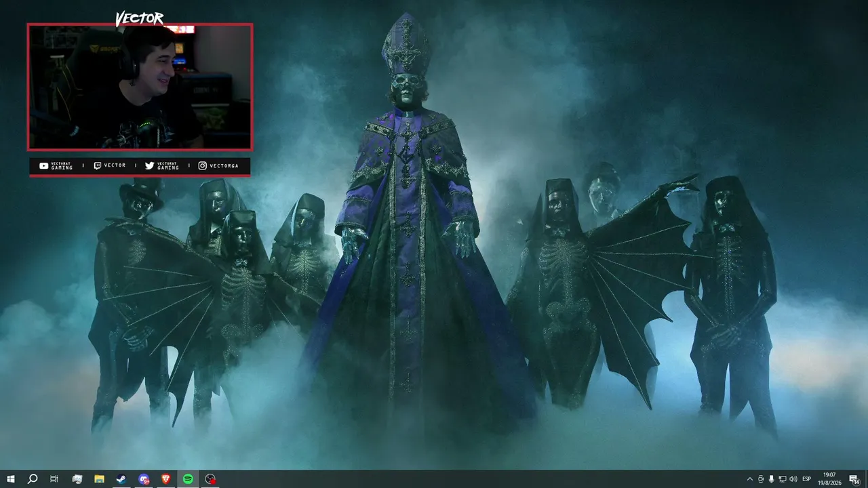Click the Meet Now camera tray icon
868x488 pixels.
(761, 479)
